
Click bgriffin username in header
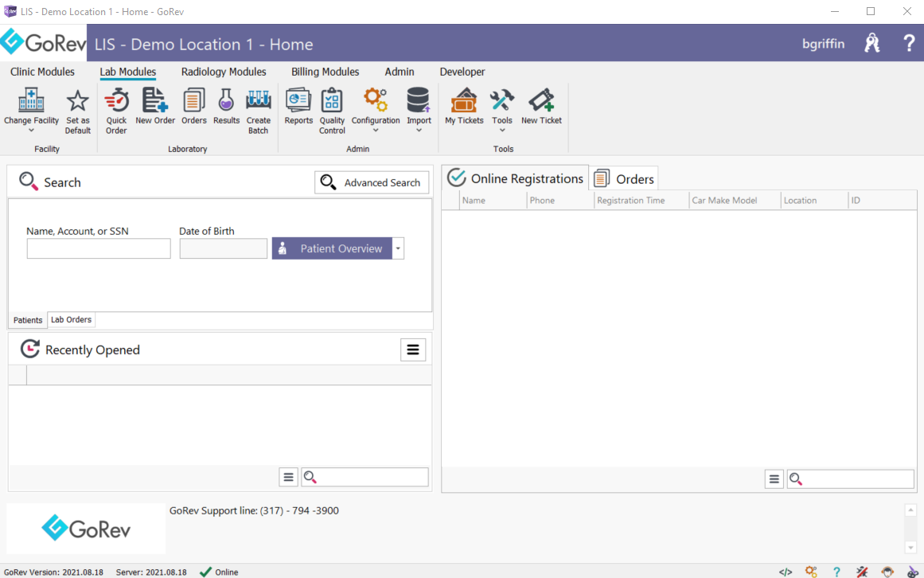point(823,44)
